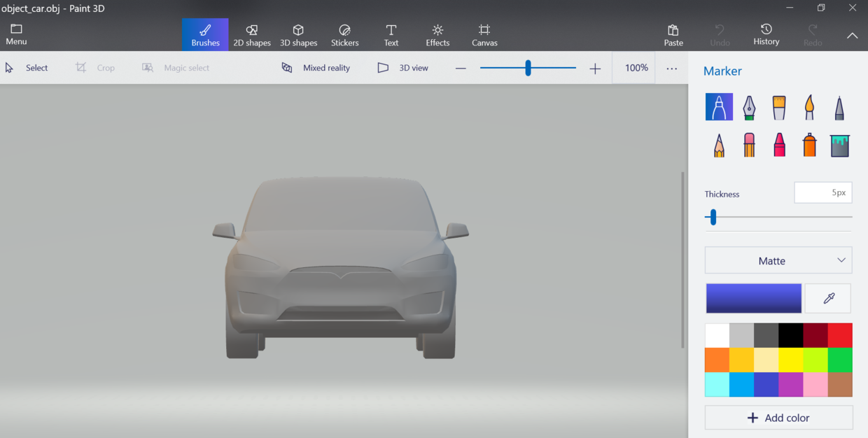This screenshot has width=868, height=438.
Task: Open the History panel
Action: pos(766,34)
